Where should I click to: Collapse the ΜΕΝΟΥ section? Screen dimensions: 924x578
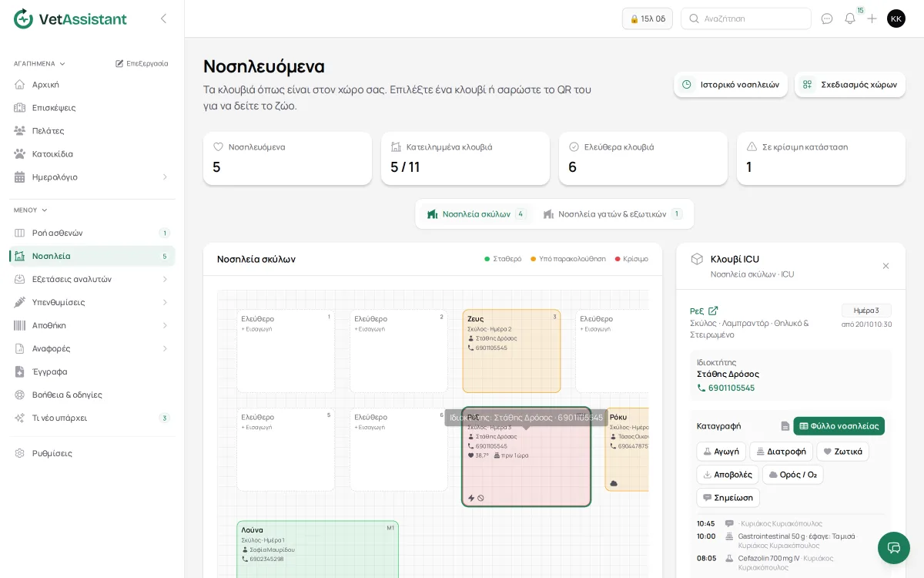click(x=31, y=210)
